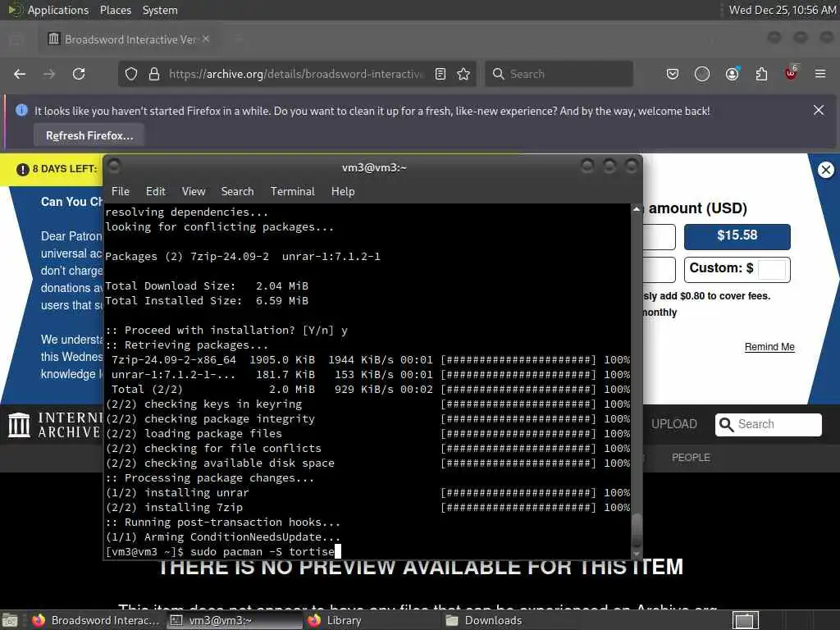The width and height of the screenshot is (840, 630).
Task: Open Firefox account icon
Action: click(x=732, y=74)
